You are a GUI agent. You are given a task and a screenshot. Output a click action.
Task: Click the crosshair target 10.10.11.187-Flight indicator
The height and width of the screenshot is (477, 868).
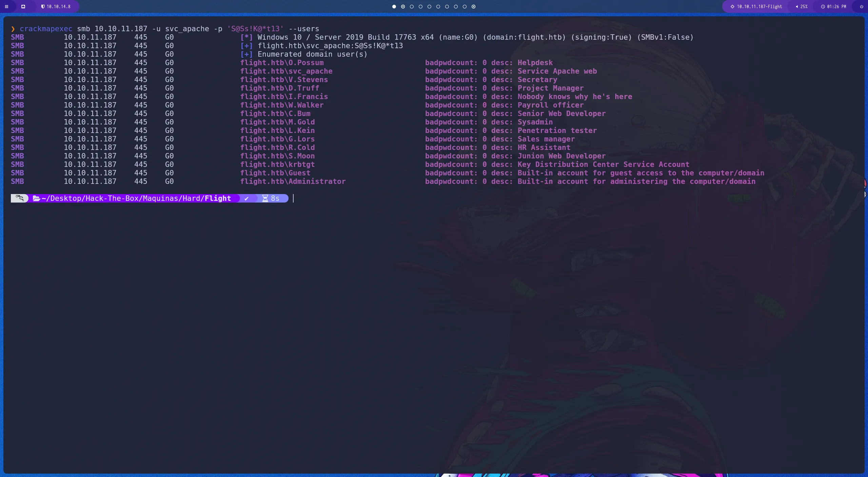tap(756, 6)
